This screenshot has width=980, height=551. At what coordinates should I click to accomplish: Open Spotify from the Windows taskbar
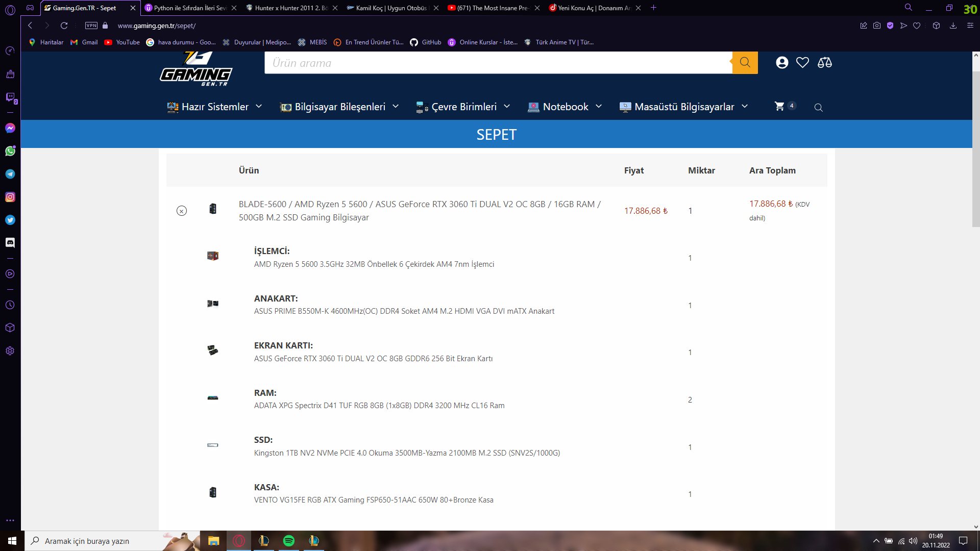289,541
